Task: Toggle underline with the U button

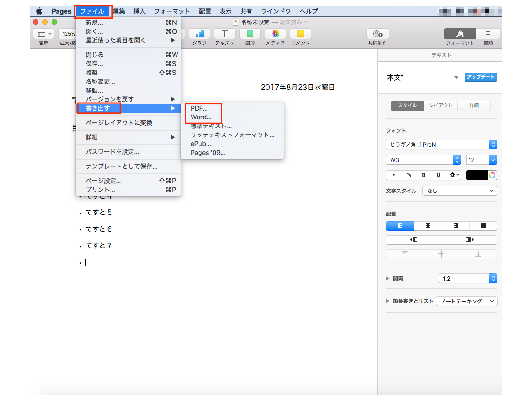Action: pyautogui.click(x=438, y=175)
